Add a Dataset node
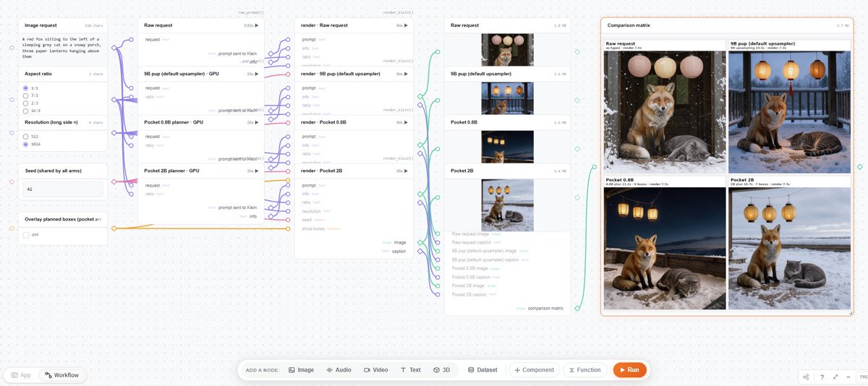This screenshot has height=386, width=868. (482, 369)
